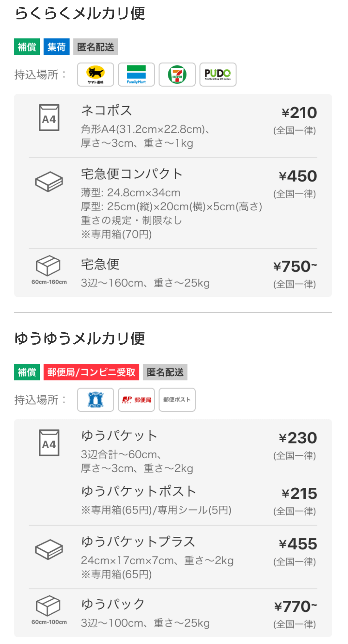
Task: Click the 宅急便コンパクト flat box icon
Action: pyautogui.click(x=49, y=182)
